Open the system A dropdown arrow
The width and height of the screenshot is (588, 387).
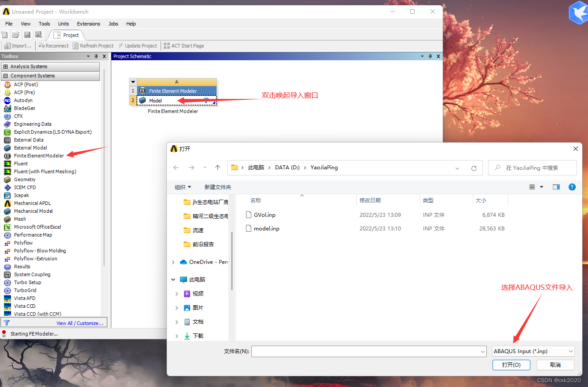(133, 82)
